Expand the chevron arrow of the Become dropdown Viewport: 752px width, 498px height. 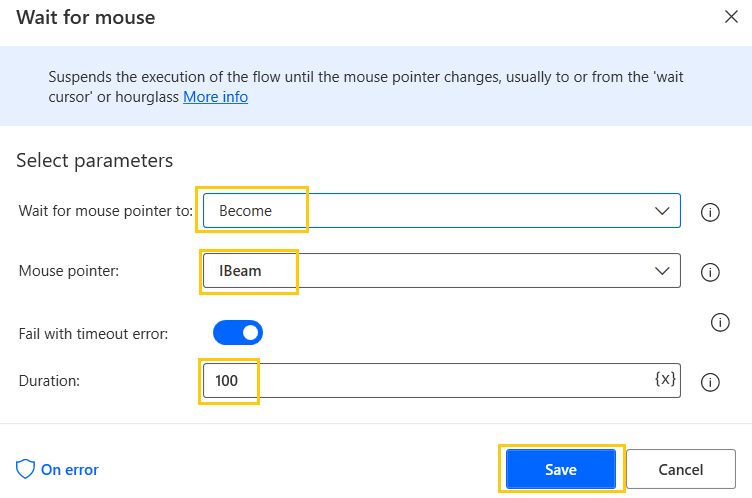pos(662,211)
